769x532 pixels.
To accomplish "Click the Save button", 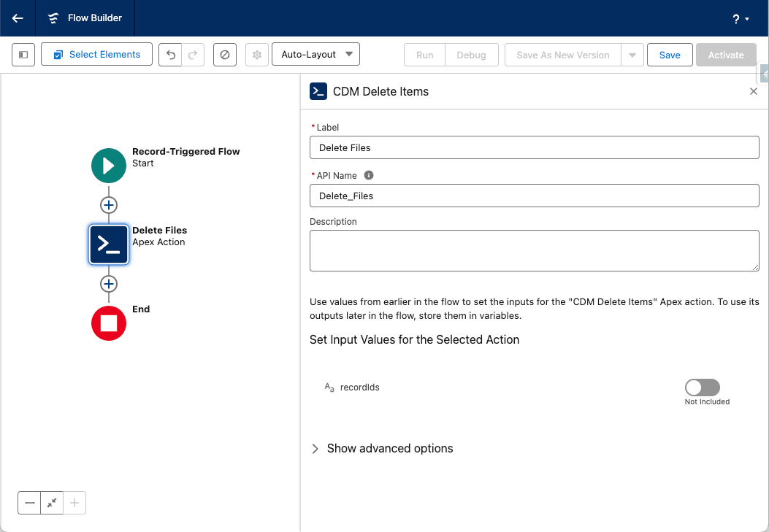I will click(x=669, y=55).
